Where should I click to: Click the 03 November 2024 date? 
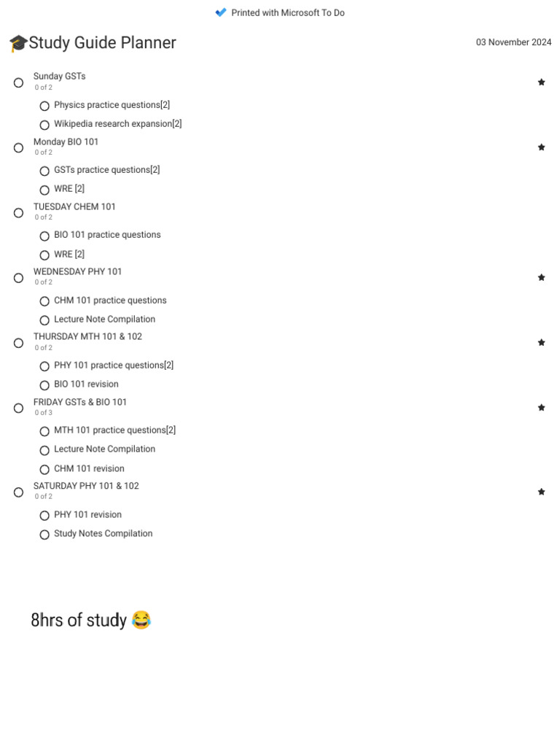(513, 42)
